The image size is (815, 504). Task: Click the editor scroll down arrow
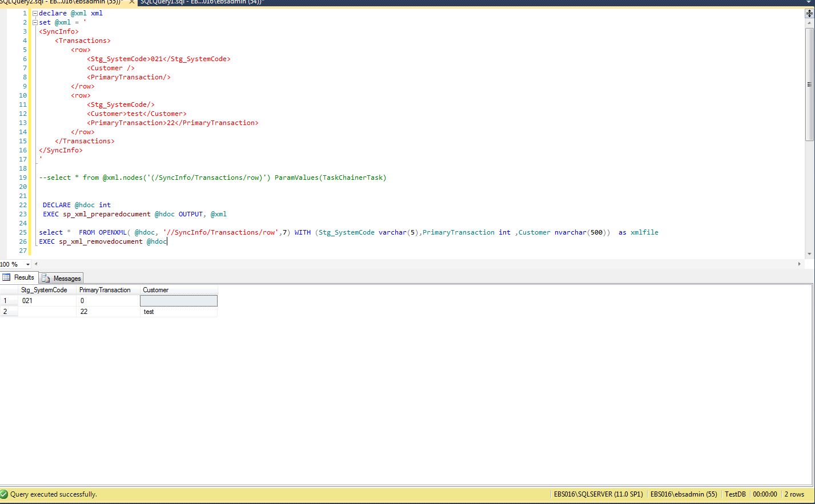pos(809,254)
